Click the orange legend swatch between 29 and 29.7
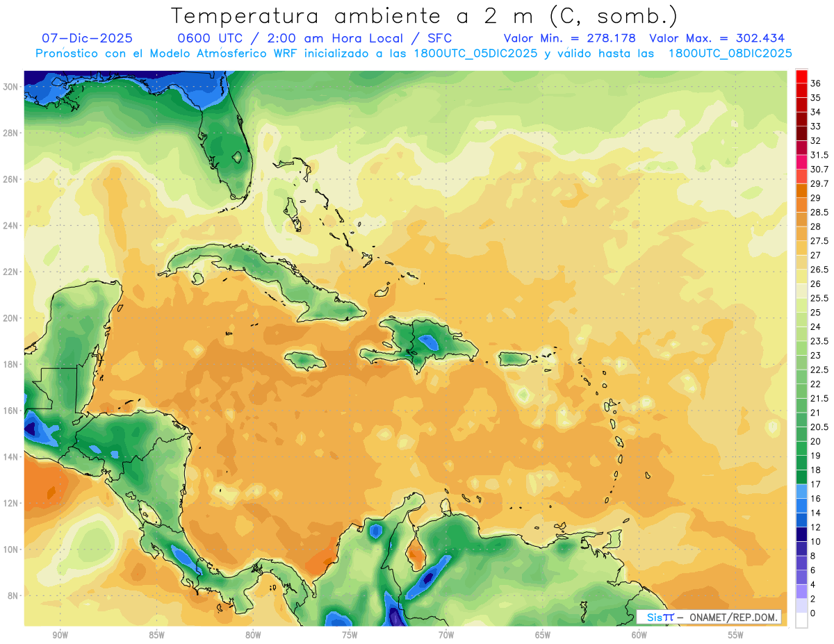Image resolution: width=834 pixels, height=644 pixels. click(x=801, y=190)
